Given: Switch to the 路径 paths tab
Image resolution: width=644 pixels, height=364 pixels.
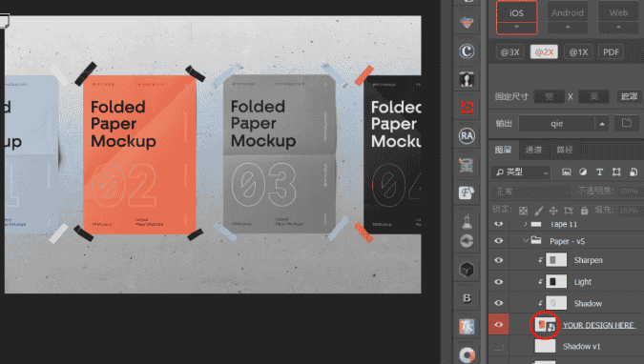Looking at the screenshot, I should click(564, 150).
